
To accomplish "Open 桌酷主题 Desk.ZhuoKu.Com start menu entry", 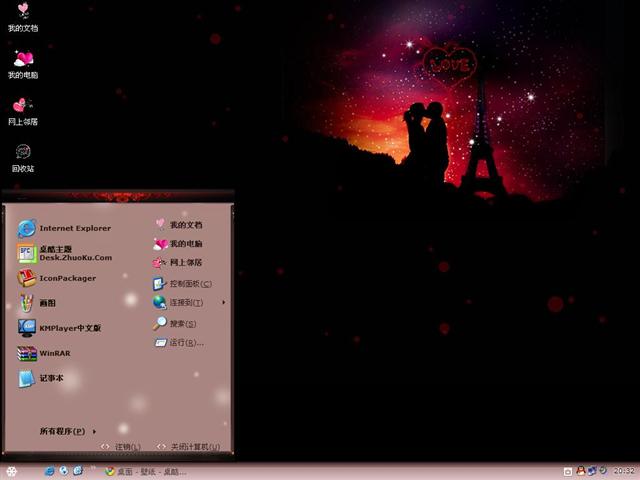I will [x=64, y=253].
